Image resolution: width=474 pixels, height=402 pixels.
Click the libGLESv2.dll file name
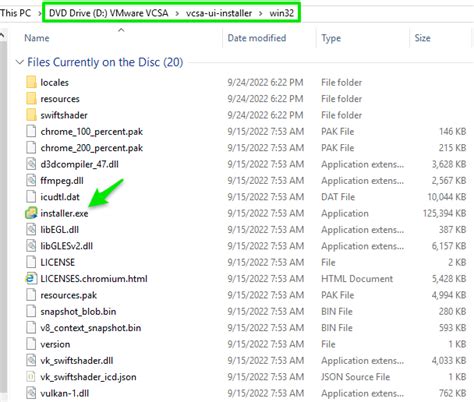click(x=67, y=246)
